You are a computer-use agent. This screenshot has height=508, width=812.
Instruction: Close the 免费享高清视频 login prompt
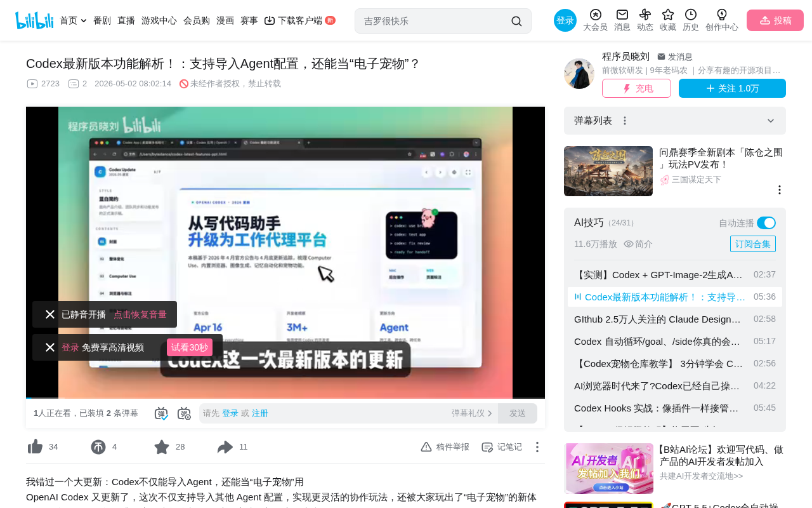click(50, 347)
